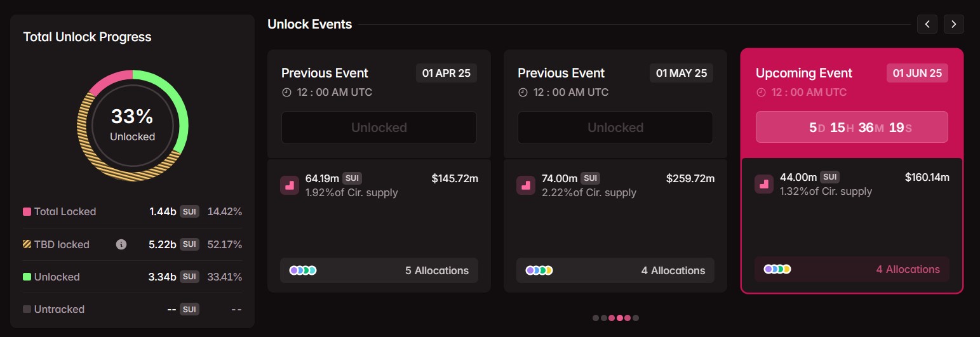Click the TBD locked striped color swatch

click(x=27, y=244)
